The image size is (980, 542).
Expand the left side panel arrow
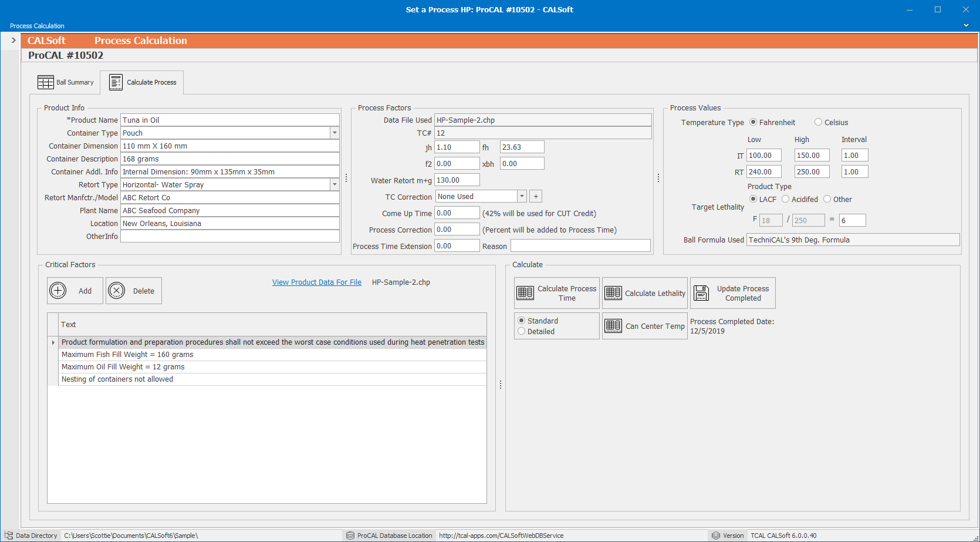click(x=13, y=41)
